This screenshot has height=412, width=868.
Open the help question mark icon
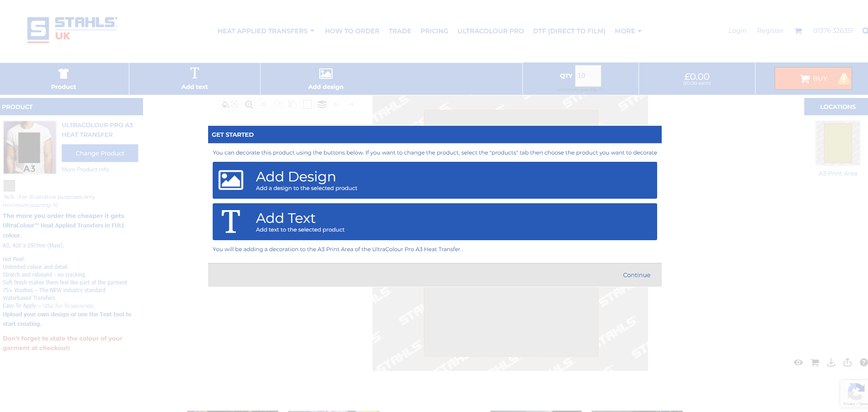863,362
